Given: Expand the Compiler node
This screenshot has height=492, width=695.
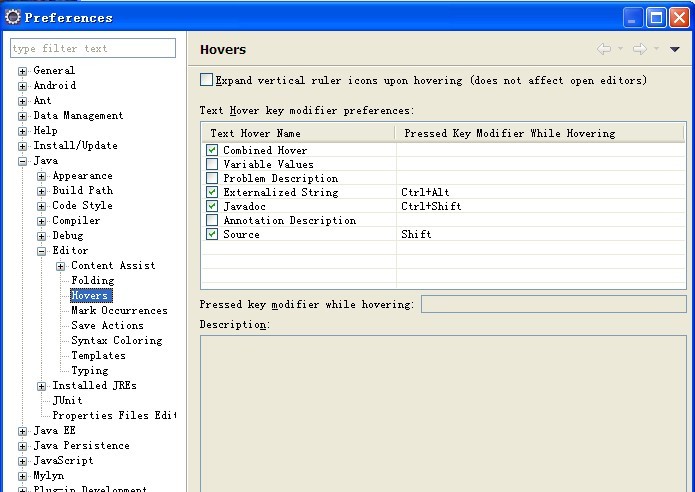Looking at the screenshot, I should point(41,221).
